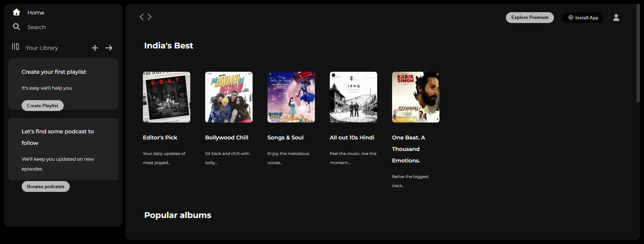Click the Explore Premium button
The width and height of the screenshot is (644, 244).
pyautogui.click(x=530, y=18)
